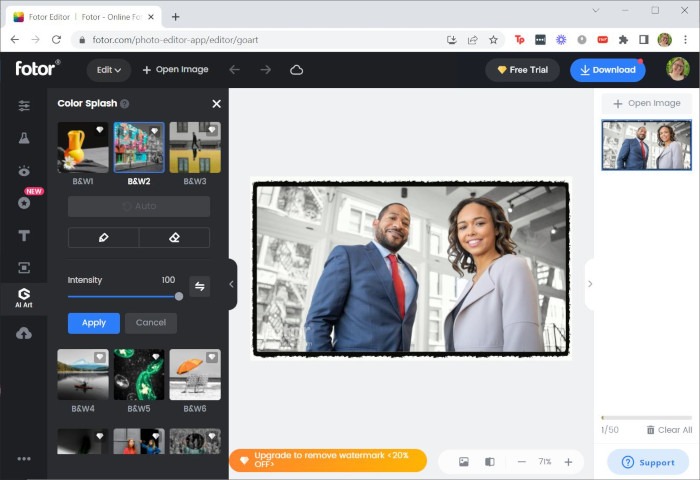Close the Color Splash panel

[x=216, y=104]
